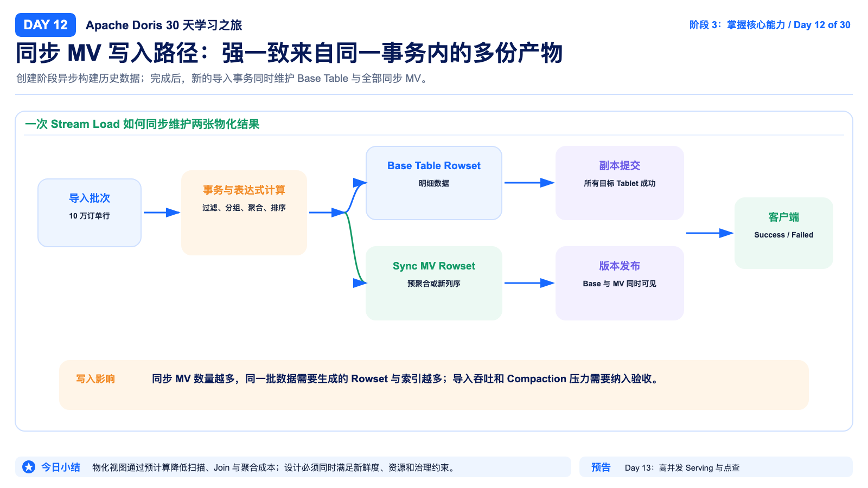Click the 阶段 3 progress label

click(x=770, y=25)
